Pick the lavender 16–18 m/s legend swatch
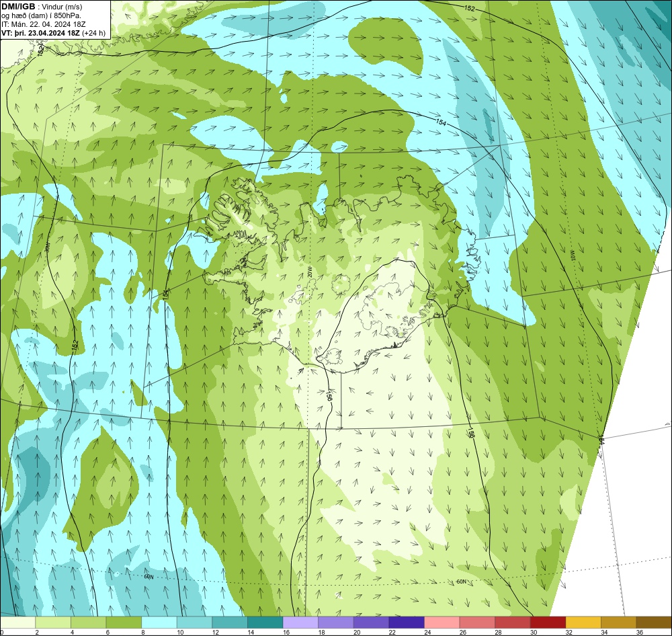672x636 pixels. coord(300,623)
